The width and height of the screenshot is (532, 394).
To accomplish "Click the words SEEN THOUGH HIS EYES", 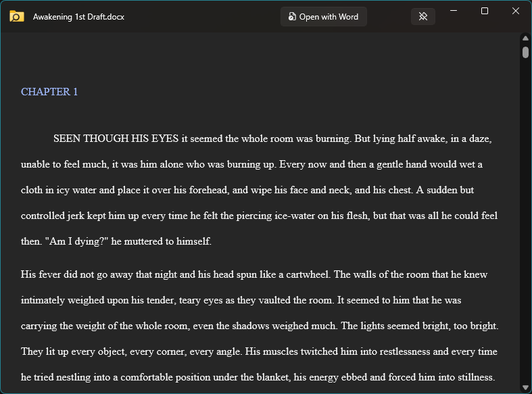I will pyautogui.click(x=116, y=139).
